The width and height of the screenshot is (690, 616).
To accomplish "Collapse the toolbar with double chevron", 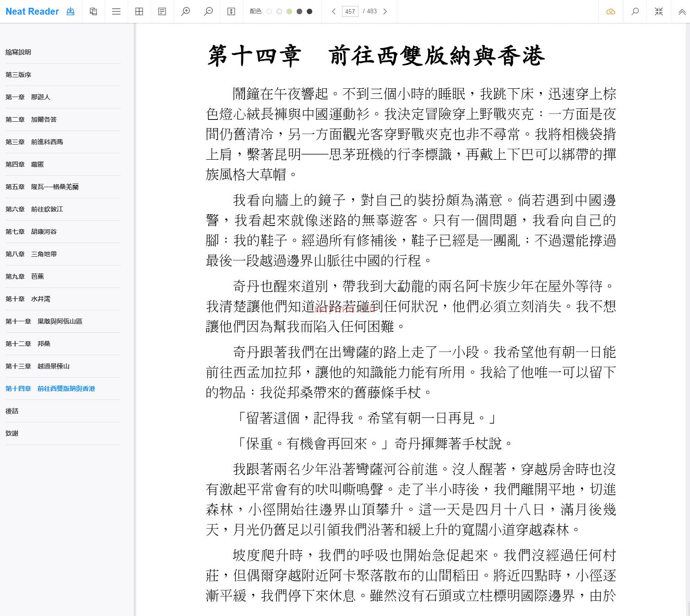I will click(682, 12).
